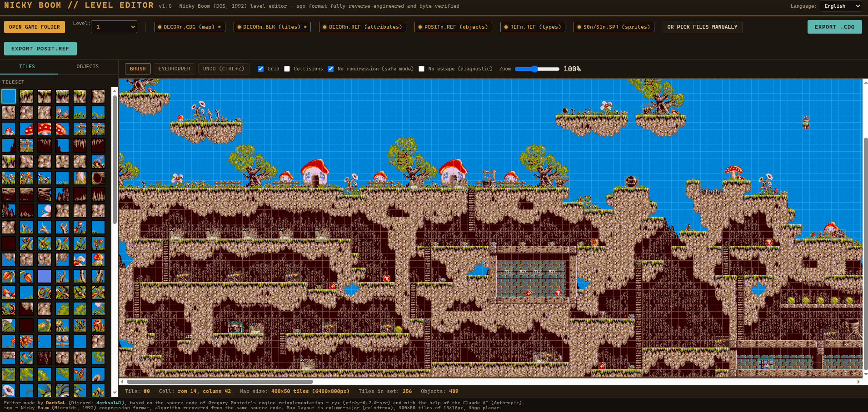The height and width of the screenshot is (412, 868).
Task: Enable No escape (diagnostic) checkbox
Action: pyautogui.click(x=421, y=69)
